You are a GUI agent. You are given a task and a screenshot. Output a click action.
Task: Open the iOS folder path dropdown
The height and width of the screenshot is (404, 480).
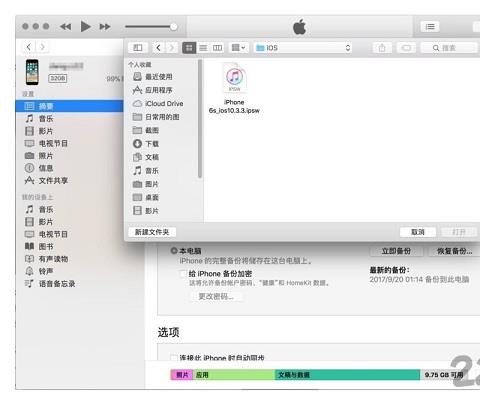303,48
